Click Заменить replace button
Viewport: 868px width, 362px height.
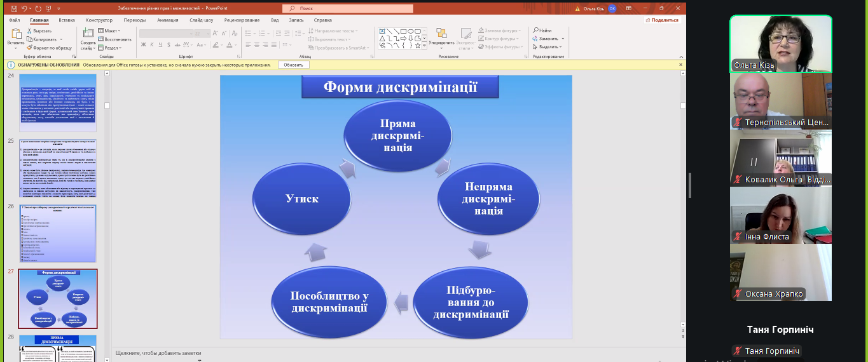click(544, 39)
